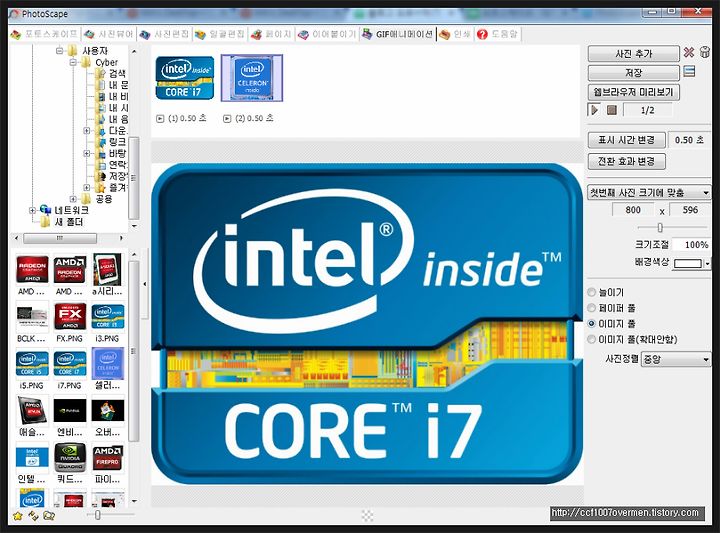The image size is (720, 533).
Task: Stop the GIF animation preview
Action: pyautogui.click(x=612, y=110)
